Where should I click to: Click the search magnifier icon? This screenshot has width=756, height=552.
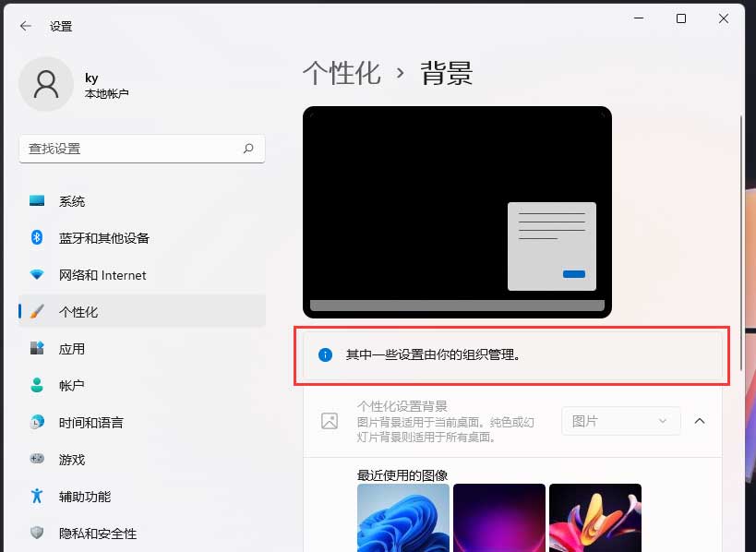click(248, 148)
